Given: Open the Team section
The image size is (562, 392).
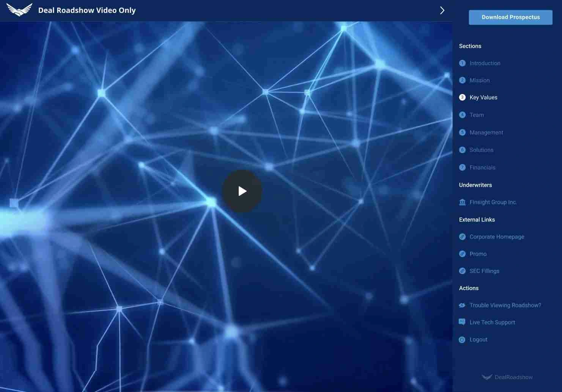Looking at the screenshot, I should (477, 115).
